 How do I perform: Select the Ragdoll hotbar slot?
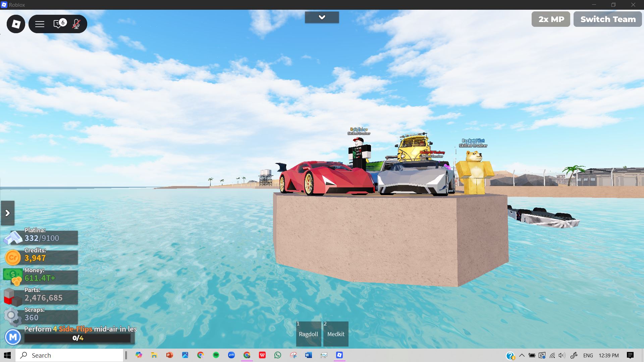pos(308,334)
